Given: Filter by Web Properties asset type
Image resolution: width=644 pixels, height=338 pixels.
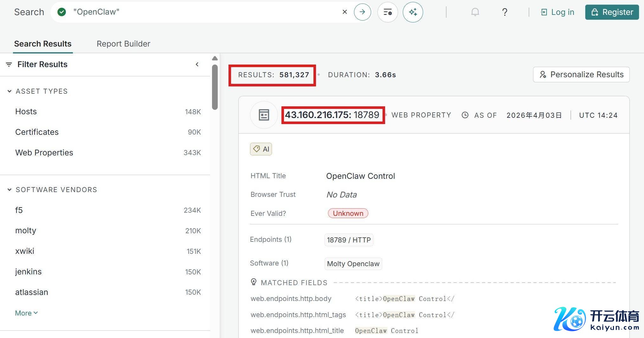Looking at the screenshot, I should [x=44, y=153].
